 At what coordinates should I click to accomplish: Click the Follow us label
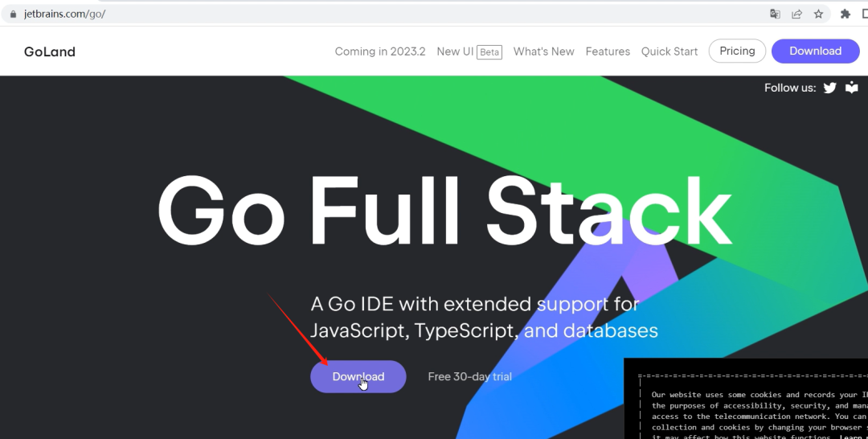click(790, 88)
